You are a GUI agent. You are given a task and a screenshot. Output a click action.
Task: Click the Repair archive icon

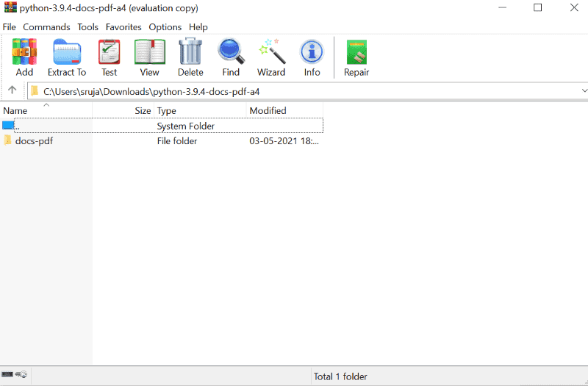pyautogui.click(x=356, y=52)
